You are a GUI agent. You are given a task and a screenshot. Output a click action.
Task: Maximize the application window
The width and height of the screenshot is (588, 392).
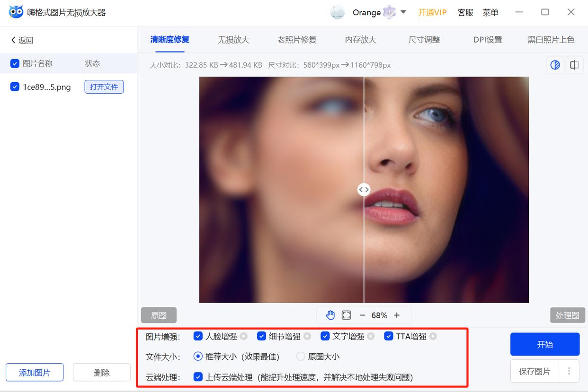click(x=545, y=12)
